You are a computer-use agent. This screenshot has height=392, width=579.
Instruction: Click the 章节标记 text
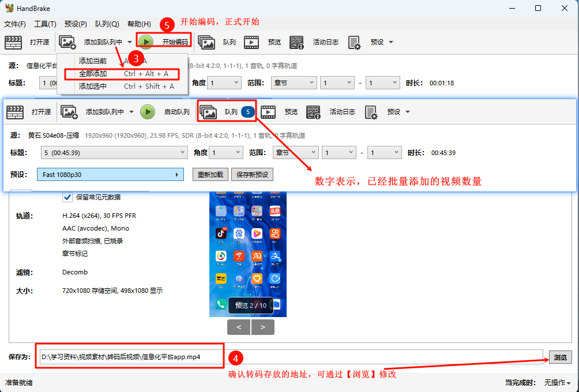point(75,254)
